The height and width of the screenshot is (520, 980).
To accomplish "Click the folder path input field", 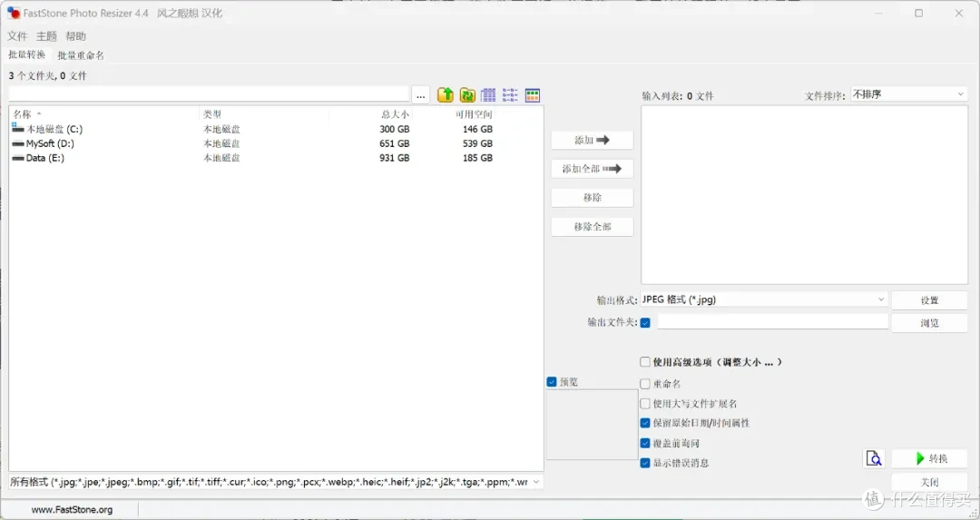I will pos(209,94).
